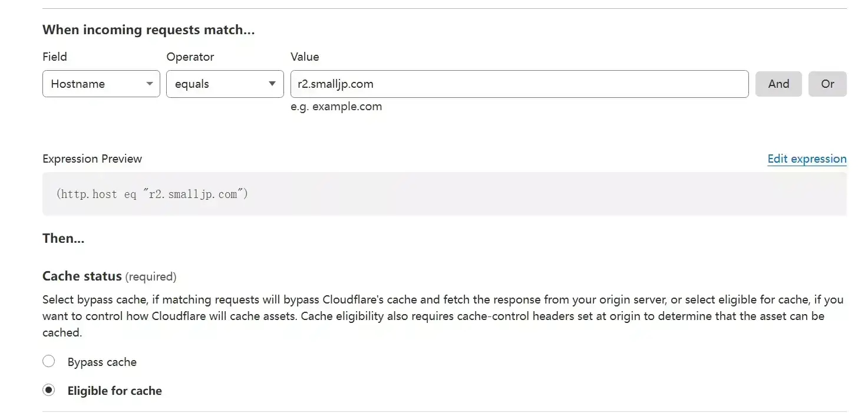868x419 pixels.
Task: Open the equals operator dropdown
Action: tap(225, 84)
